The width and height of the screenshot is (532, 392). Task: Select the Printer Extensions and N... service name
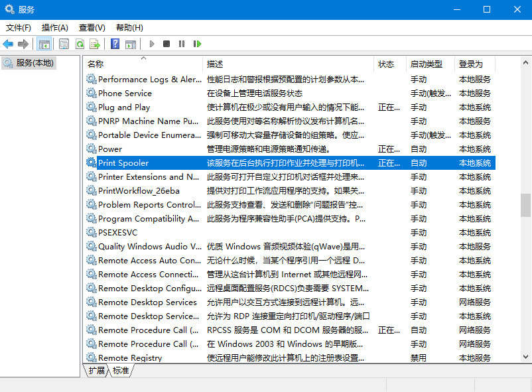point(149,177)
